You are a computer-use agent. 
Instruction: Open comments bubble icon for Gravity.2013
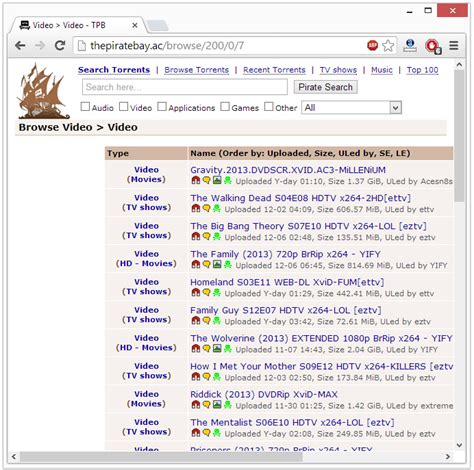[x=207, y=181]
